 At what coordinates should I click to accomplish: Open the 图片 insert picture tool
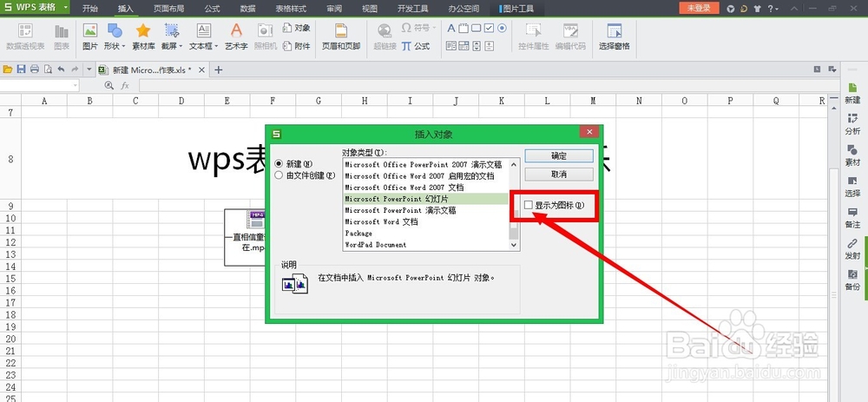tap(89, 37)
